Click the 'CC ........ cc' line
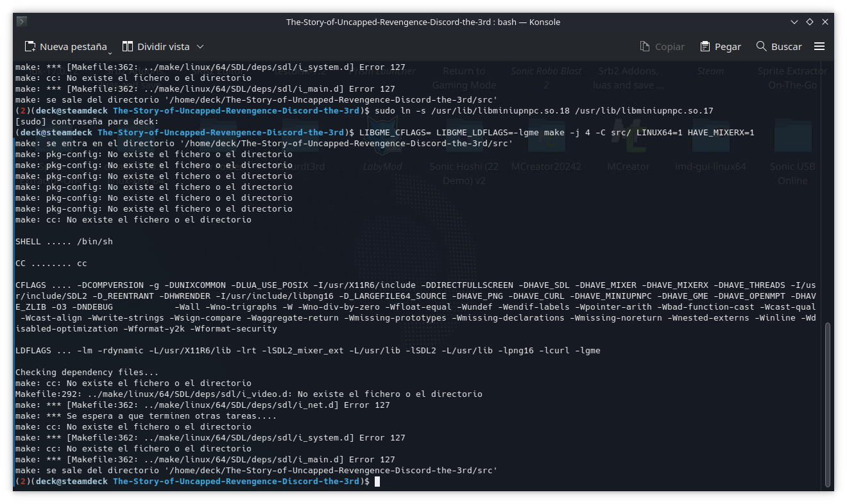The width and height of the screenshot is (847, 504). [51, 264]
